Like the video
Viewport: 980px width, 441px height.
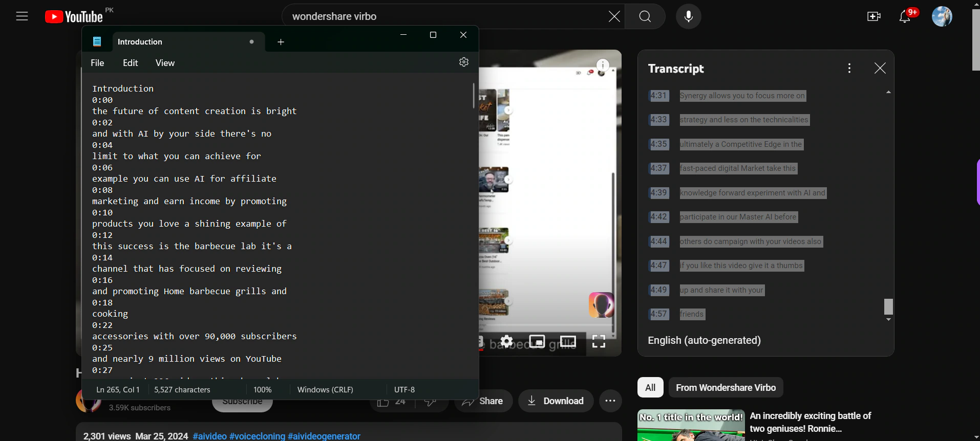click(391, 401)
